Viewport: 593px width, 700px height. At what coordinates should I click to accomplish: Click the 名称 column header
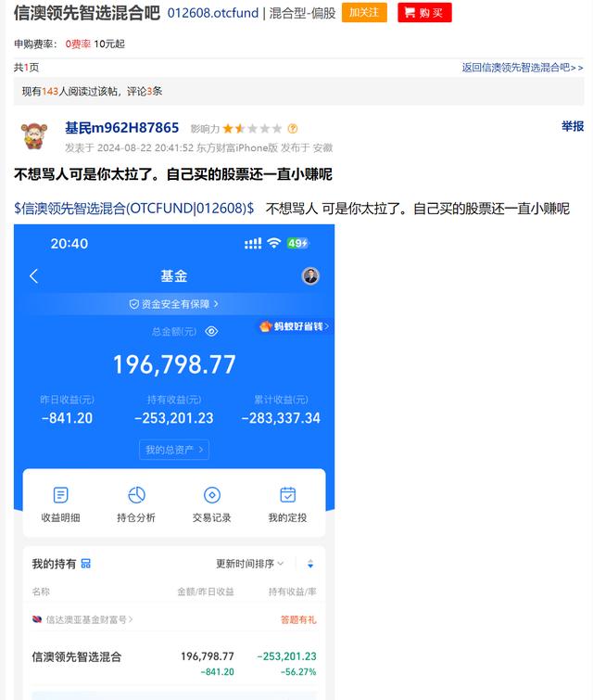(41, 592)
